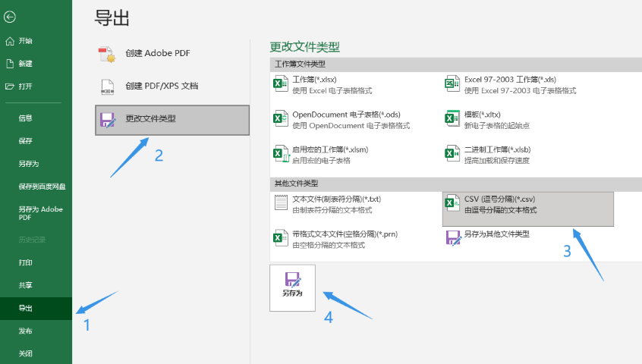The width and height of the screenshot is (642, 364).
Task: Select 另存为 in the left sidebar
Action: click(x=29, y=164)
